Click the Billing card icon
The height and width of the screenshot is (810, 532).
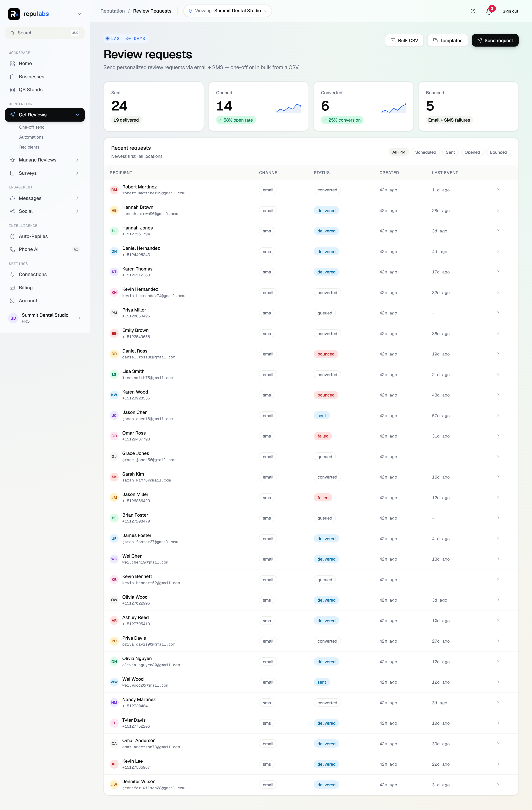tap(12, 288)
